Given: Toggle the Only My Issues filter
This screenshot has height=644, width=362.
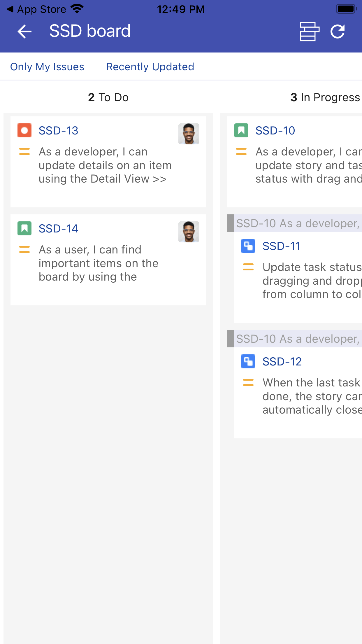Looking at the screenshot, I should coord(47,67).
